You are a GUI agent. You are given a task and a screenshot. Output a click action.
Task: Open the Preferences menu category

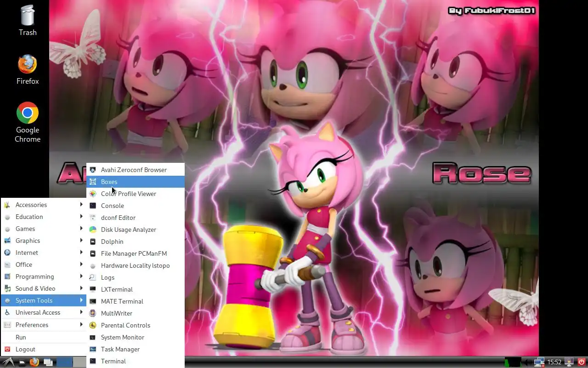[44, 325]
